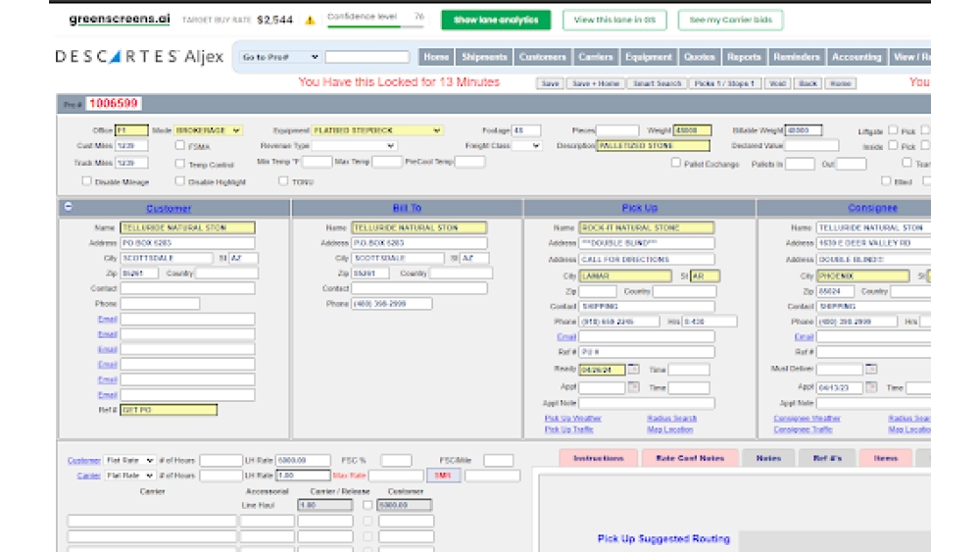Viewport: 980px width, 552px height.
Task: Click the Show lane analytics button
Action: [x=495, y=20]
